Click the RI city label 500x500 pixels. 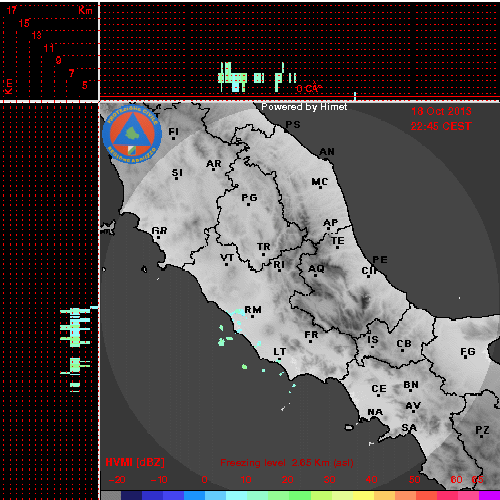click(x=279, y=265)
